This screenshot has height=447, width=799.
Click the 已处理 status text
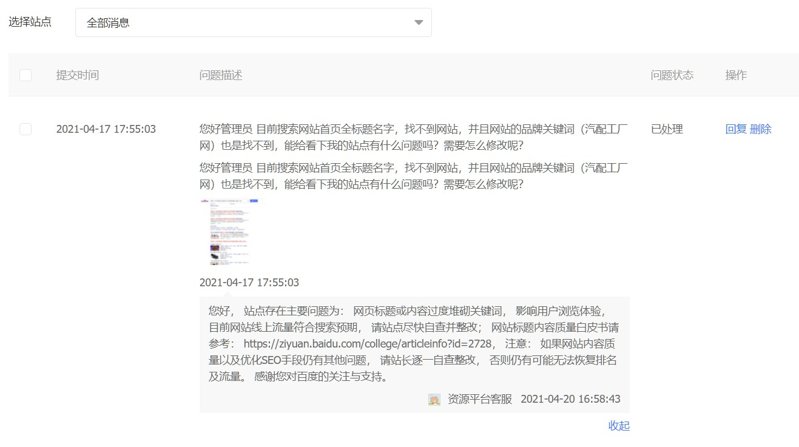(667, 129)
